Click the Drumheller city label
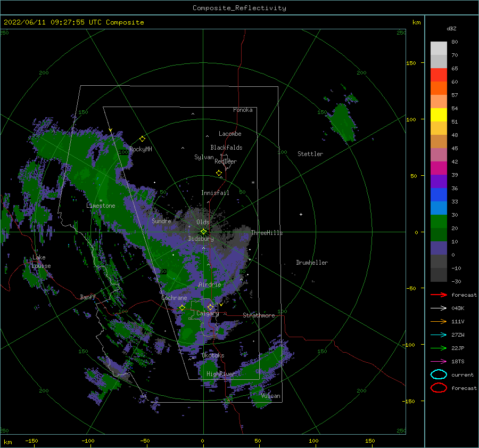 coord(312,263)
